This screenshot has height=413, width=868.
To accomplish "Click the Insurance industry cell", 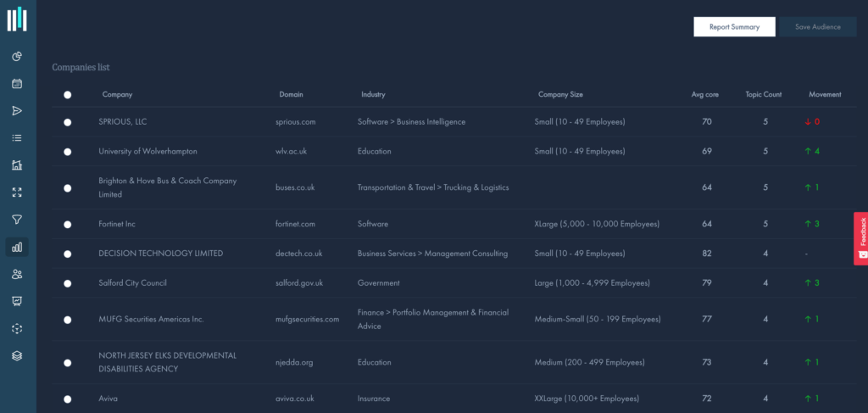I will (x=374, y=399).
